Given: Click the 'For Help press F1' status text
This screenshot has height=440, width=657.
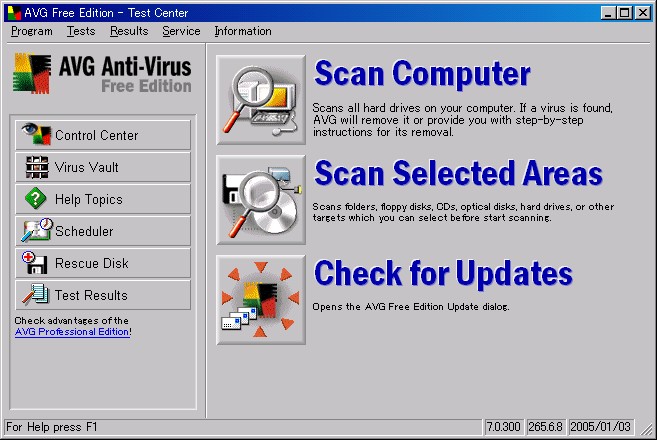Looking at the screenshot, I should pyautogui.click(x=52, y=427).
